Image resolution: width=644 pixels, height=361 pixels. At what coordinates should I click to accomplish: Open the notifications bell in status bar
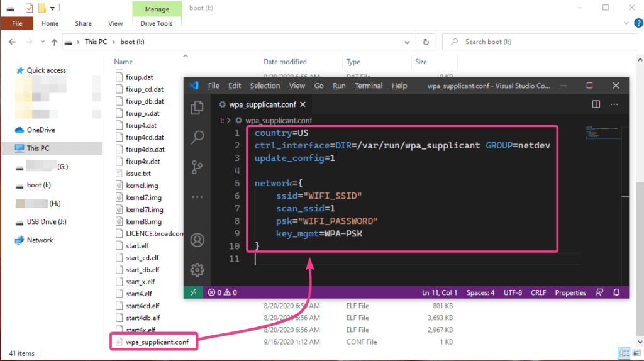pos(617,292)
